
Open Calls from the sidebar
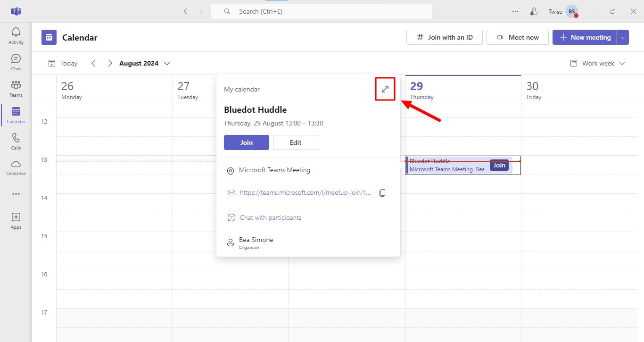point(16,142)
